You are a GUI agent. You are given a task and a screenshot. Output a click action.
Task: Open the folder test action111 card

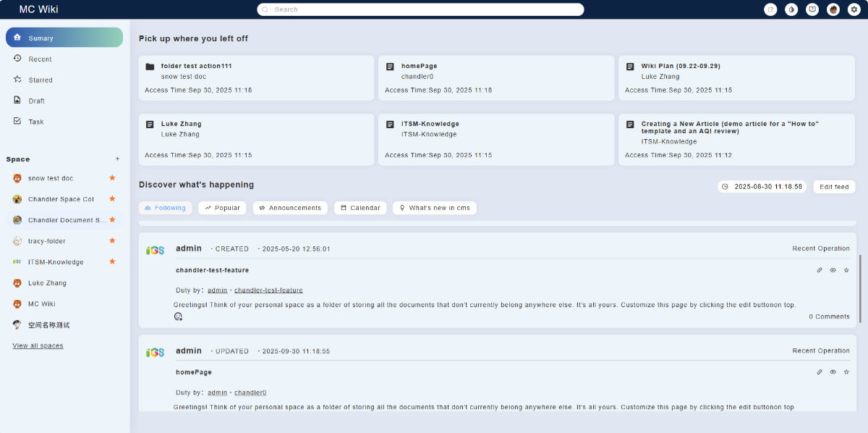click(x=257, y=78)
